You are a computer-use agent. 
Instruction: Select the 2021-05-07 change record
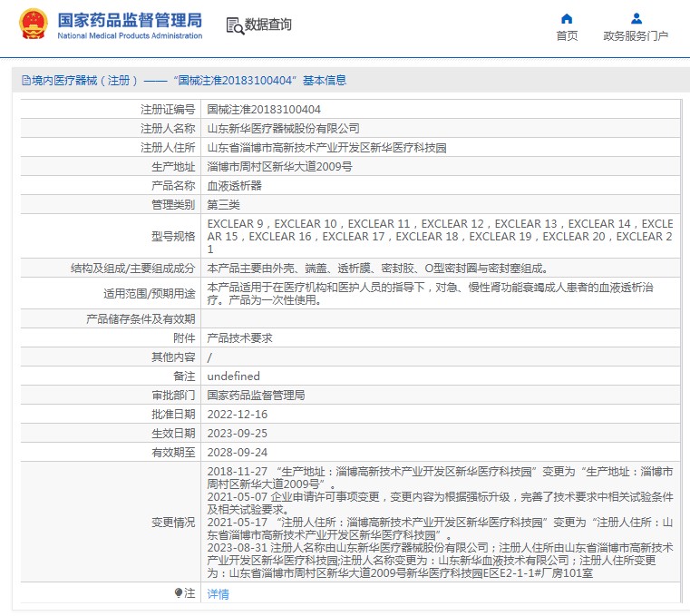click(x=440, y=504)
